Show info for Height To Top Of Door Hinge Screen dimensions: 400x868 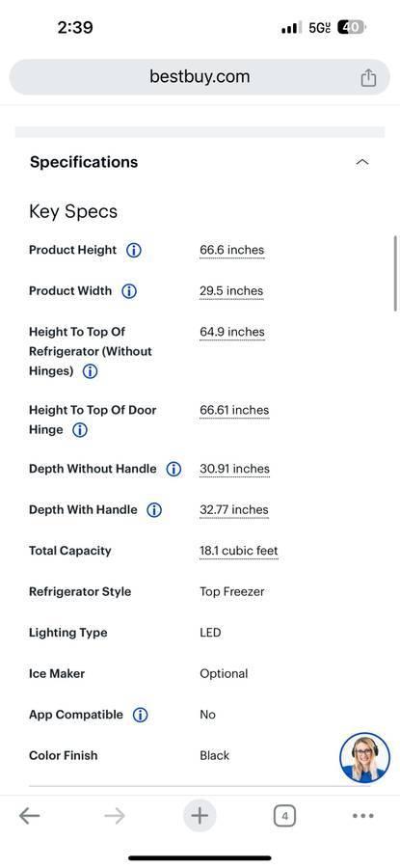pyautogui.click(x=80, y=430)
